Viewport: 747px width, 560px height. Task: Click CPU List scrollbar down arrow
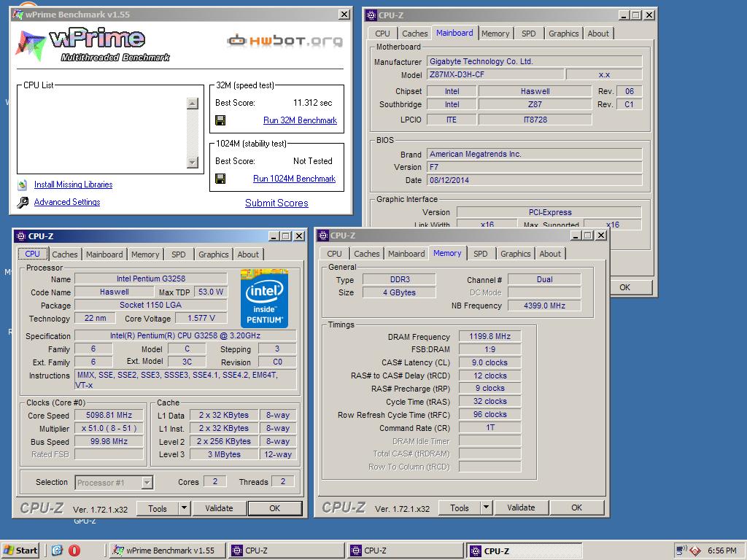click(x=193, y=163)
